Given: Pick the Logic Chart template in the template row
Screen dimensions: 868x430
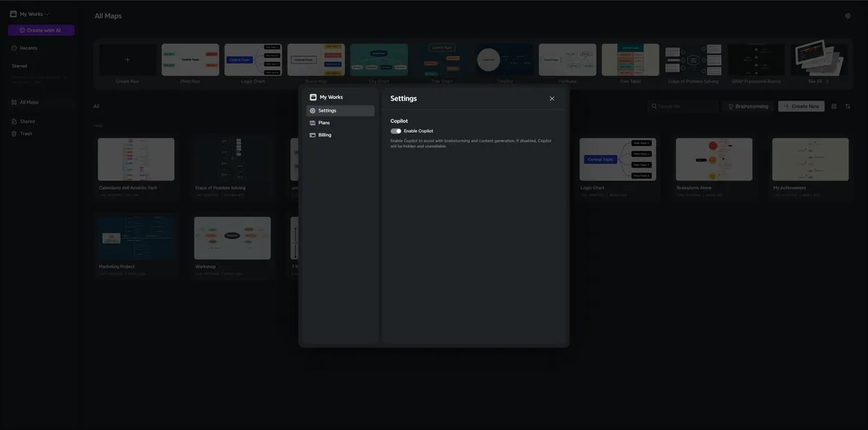Looking at the screenshot, I should (x=253, y=64).
